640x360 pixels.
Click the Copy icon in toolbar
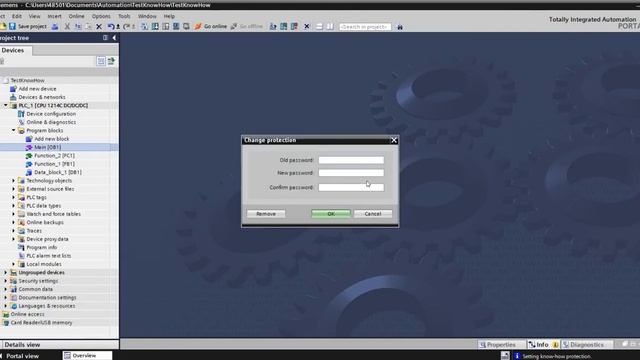[78, 27]
